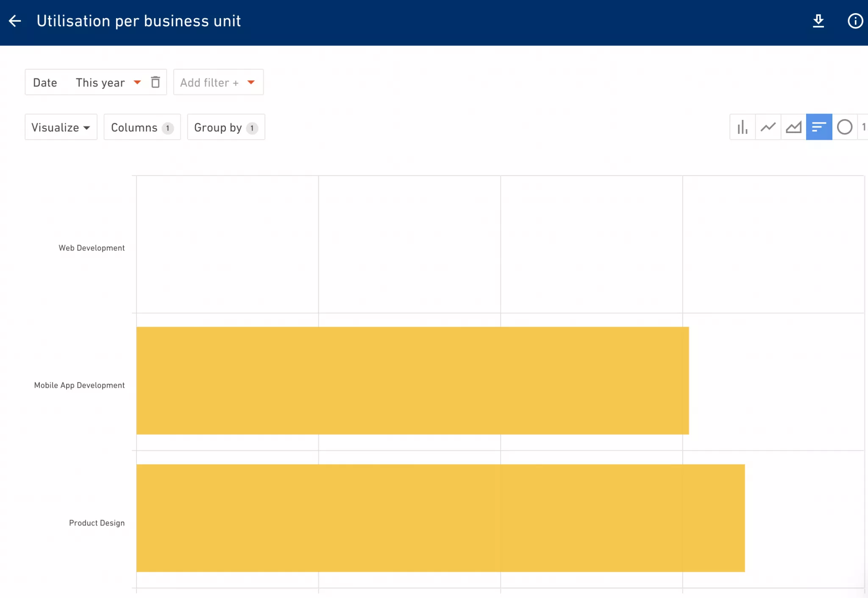The image size is (868, 598).
Task: Click the Mobile App Development bar
Action: (x=412, y=381)
